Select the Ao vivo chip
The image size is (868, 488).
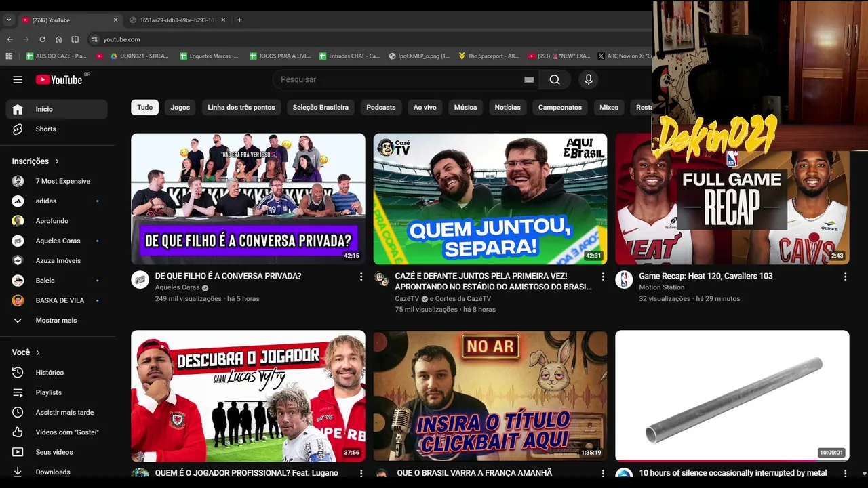pyautogui.click(x=425, y=107)
